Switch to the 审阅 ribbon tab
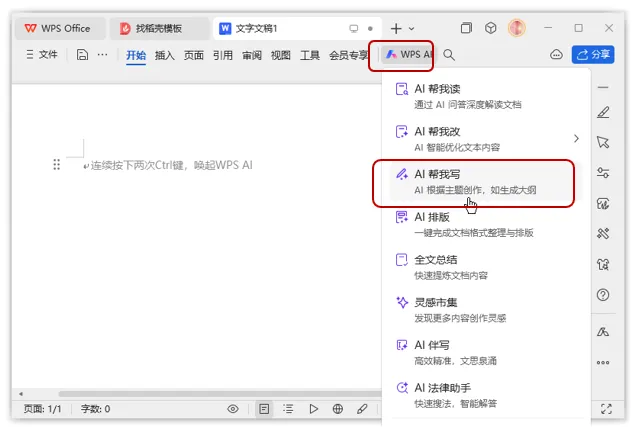This screenshot has height=427, width=632. click(252, 55)
